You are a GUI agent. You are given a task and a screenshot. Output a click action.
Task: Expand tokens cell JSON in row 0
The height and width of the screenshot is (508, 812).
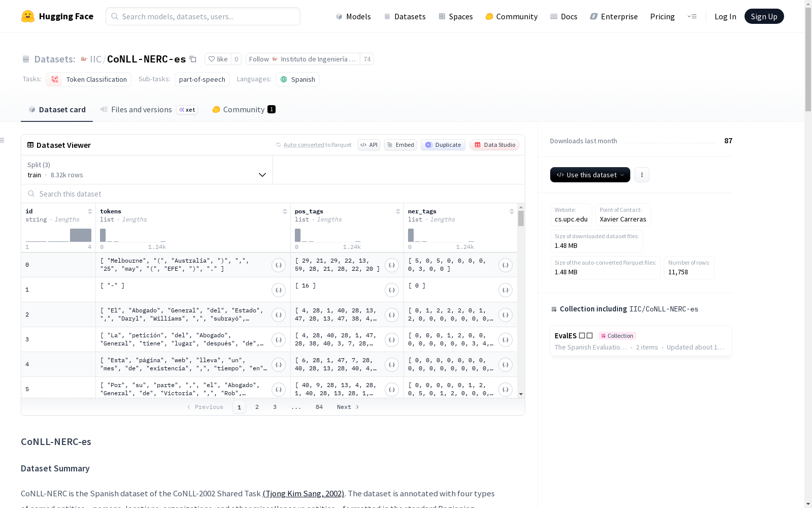pos(279,265)
